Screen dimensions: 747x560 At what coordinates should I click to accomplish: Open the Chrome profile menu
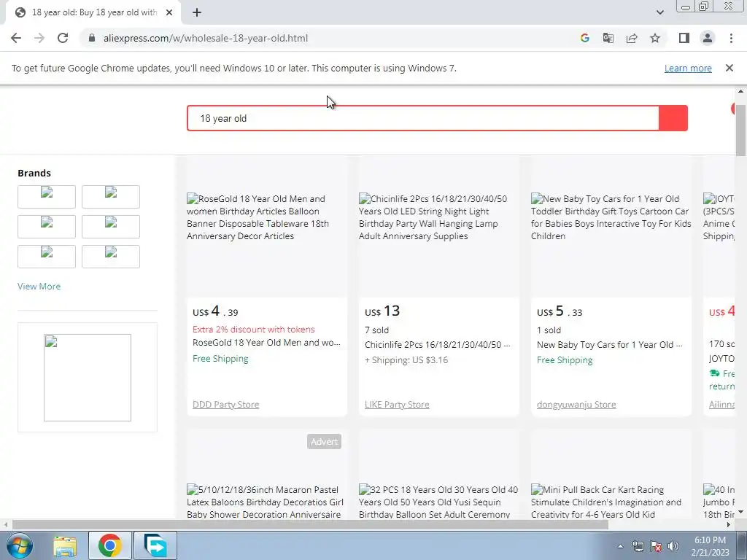point(708,38)
